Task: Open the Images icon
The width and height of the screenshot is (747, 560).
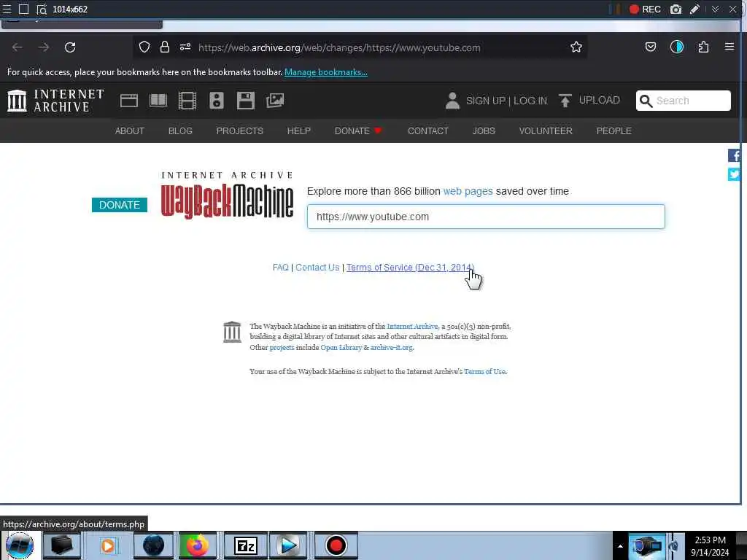Action: coord(275,101)
